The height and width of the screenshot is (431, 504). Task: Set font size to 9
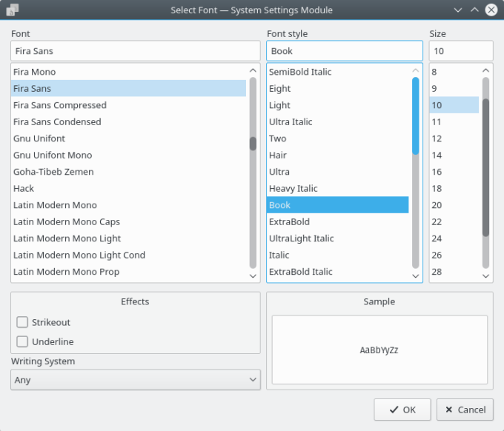tap(454, 88)
